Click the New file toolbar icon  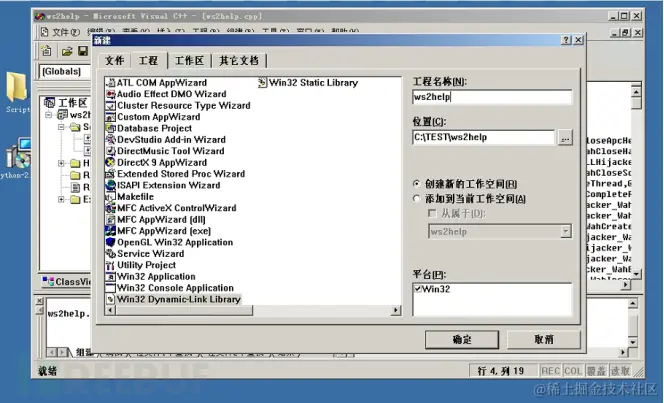click(x=46, y=51)
